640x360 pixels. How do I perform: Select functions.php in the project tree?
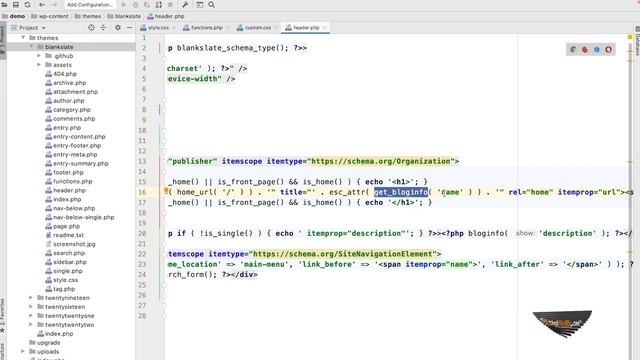69,181
